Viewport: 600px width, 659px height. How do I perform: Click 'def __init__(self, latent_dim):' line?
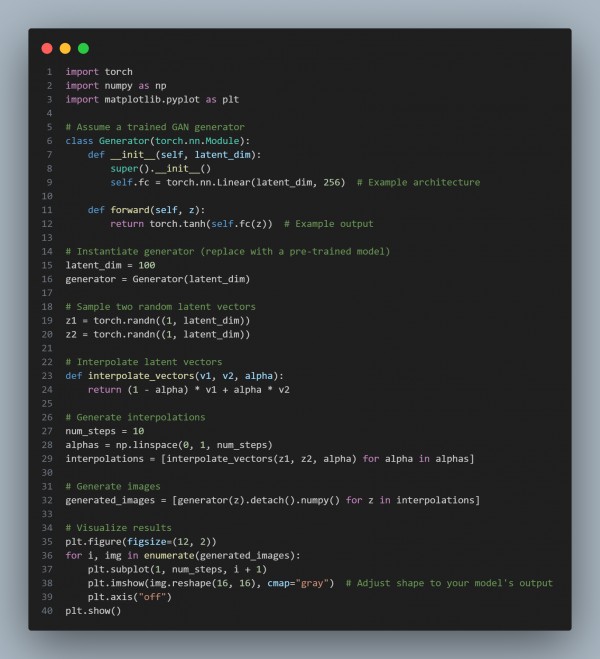pyautogui.click(x=174, y=155)
